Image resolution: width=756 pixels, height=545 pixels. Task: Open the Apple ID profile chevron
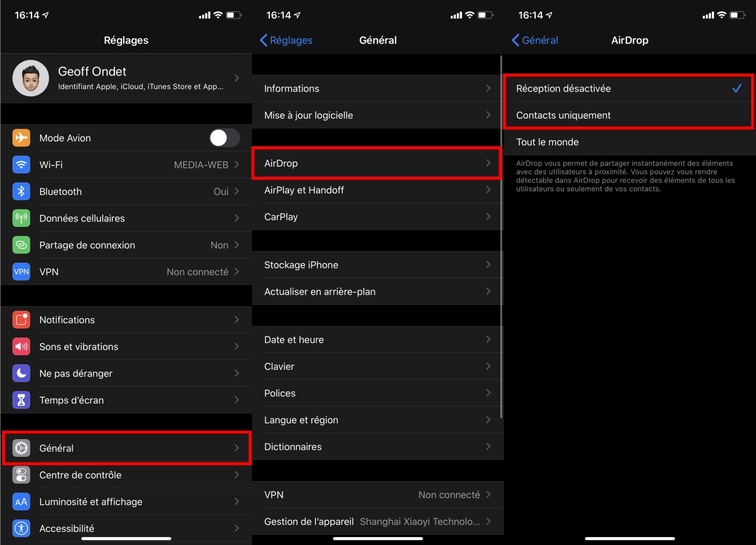click(x=237, y=78)
